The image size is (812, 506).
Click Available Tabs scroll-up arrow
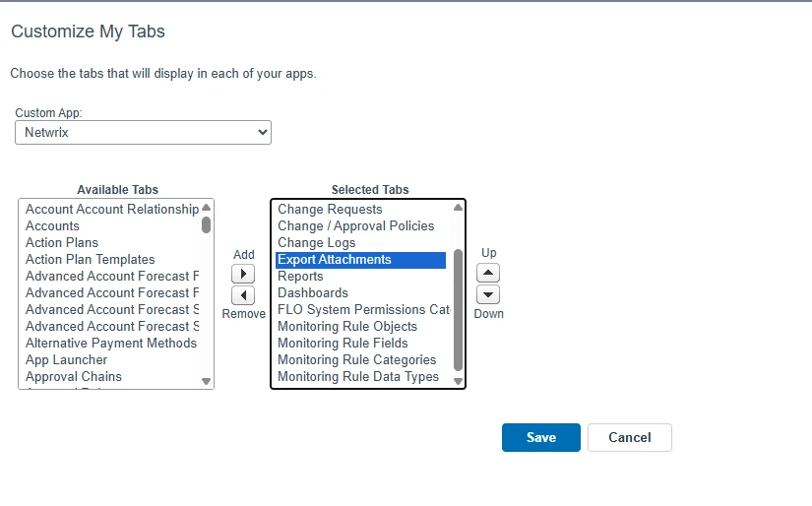pyautogui.click(x=207, y=209)
